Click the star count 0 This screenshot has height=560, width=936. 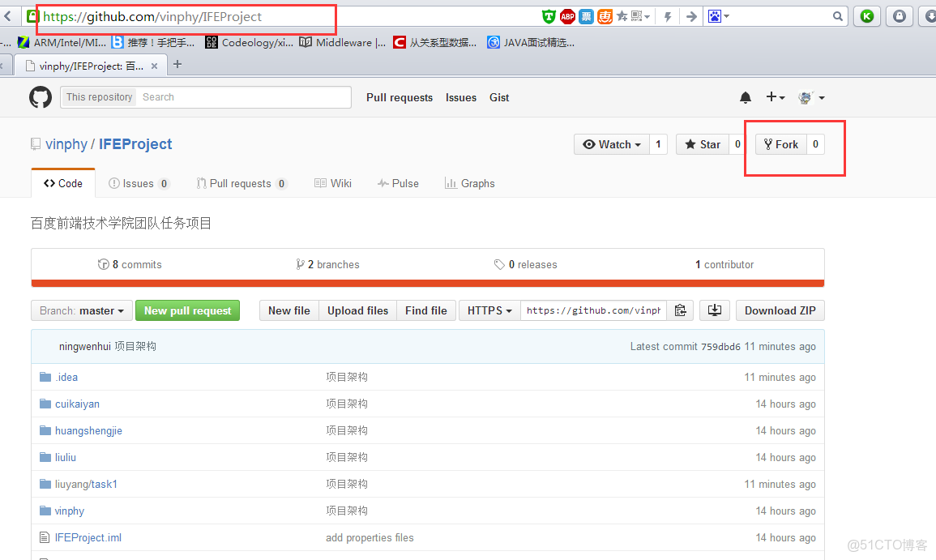[x=737, y=144]
